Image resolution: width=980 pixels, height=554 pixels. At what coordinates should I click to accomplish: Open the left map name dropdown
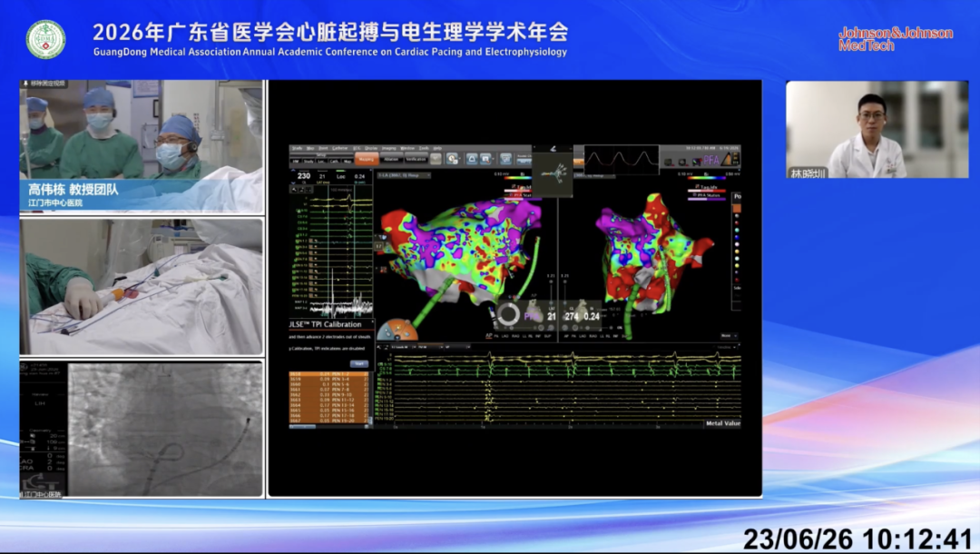(404, 175)
